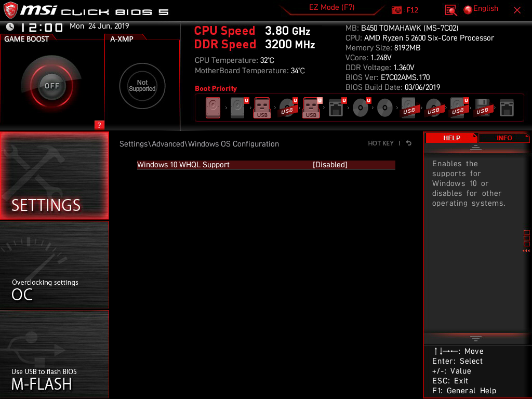The image size is (532, 399).
Task: Click the DDR Speed 3200 MHz readout
Action: (x=255, y=44)
